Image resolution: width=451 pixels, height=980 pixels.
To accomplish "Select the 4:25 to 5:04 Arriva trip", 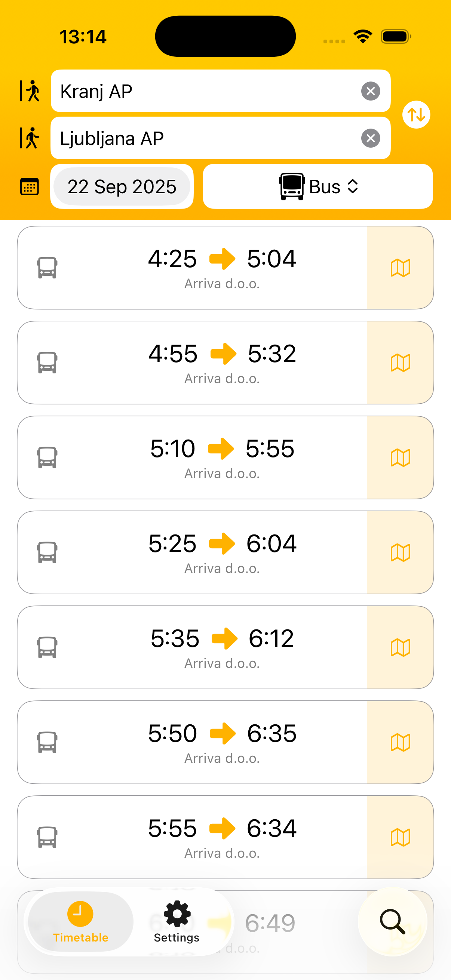I will click(222, 268).
